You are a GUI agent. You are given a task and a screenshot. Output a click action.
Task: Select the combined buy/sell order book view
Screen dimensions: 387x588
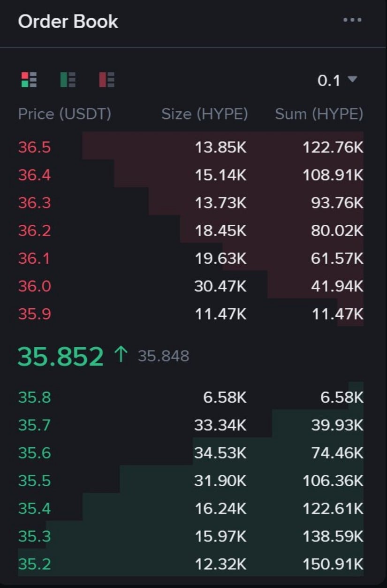point(28,80)
